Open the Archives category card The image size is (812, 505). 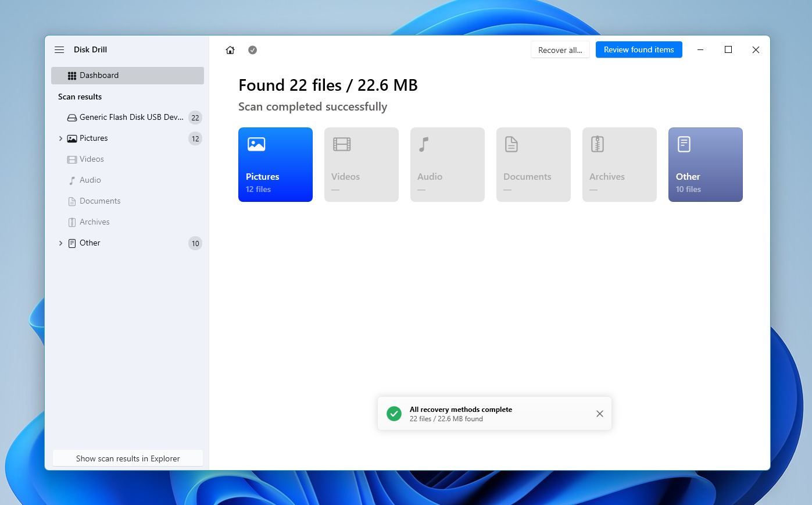coord(620,165)
